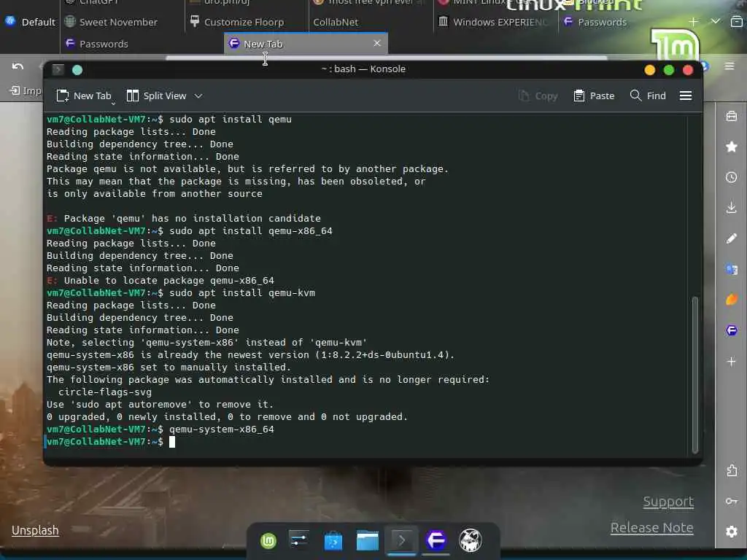The width and height of the screenshot is (747, 560).
Task: Open the Support link
Action: [x=668, y=502]
